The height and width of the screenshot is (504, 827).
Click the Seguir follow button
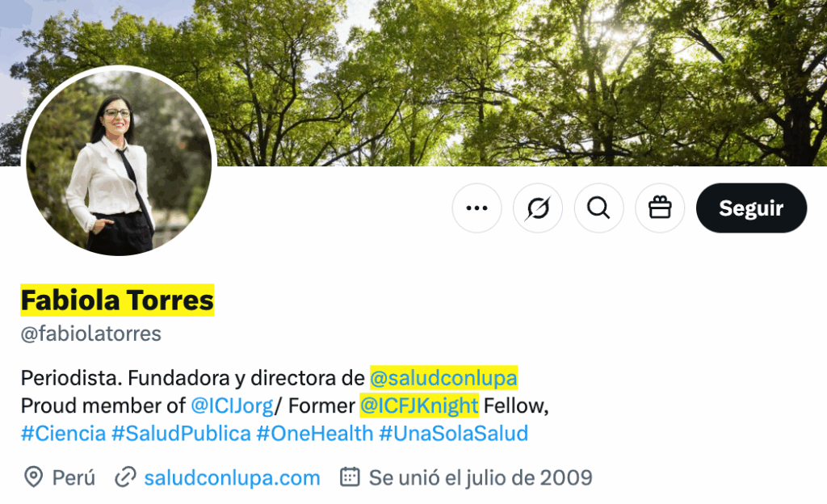(751, 208)
